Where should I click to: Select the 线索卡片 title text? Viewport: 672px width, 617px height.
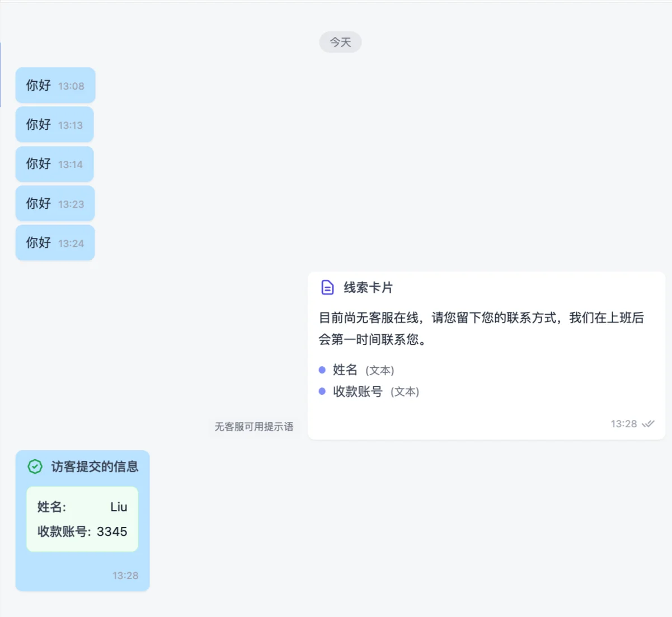368,287
